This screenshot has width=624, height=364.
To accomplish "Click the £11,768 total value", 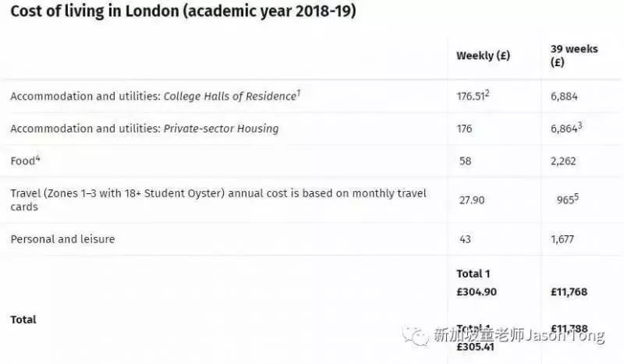I will point(569,292).
